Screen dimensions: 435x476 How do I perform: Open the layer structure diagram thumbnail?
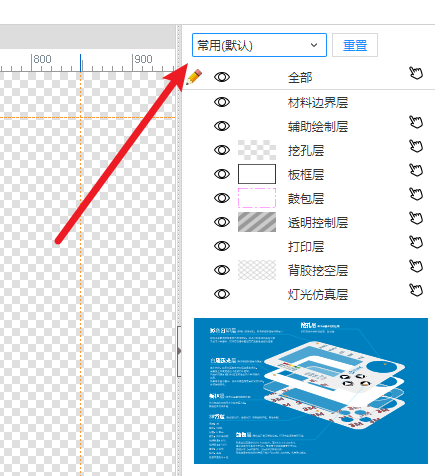pos(311,391)
